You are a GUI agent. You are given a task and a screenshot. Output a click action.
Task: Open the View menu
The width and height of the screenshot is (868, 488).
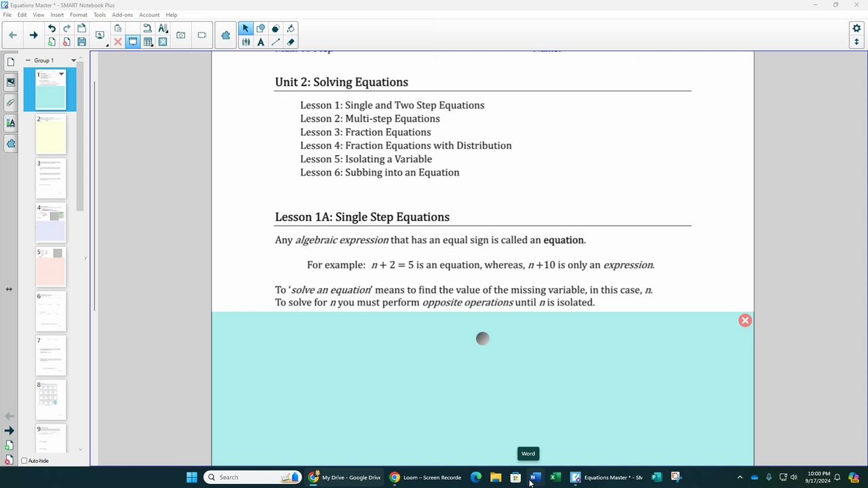(x=39, y=15)
